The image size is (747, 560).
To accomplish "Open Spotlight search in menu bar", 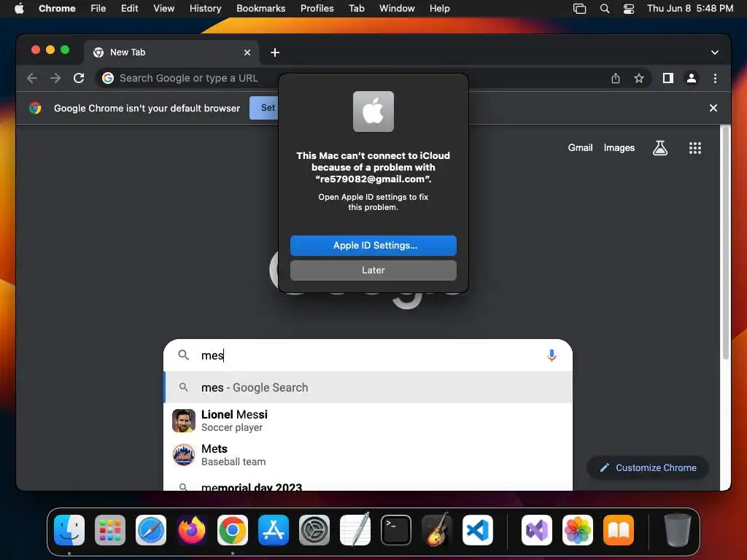I will pyautogui.click(x=605, y=9).
